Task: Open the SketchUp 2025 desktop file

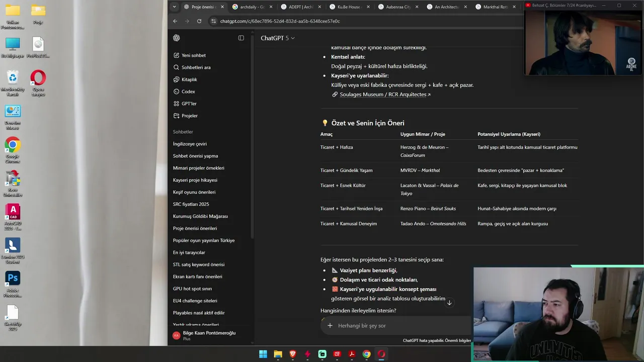Action: pyautogui.click(x=13, y=317)
